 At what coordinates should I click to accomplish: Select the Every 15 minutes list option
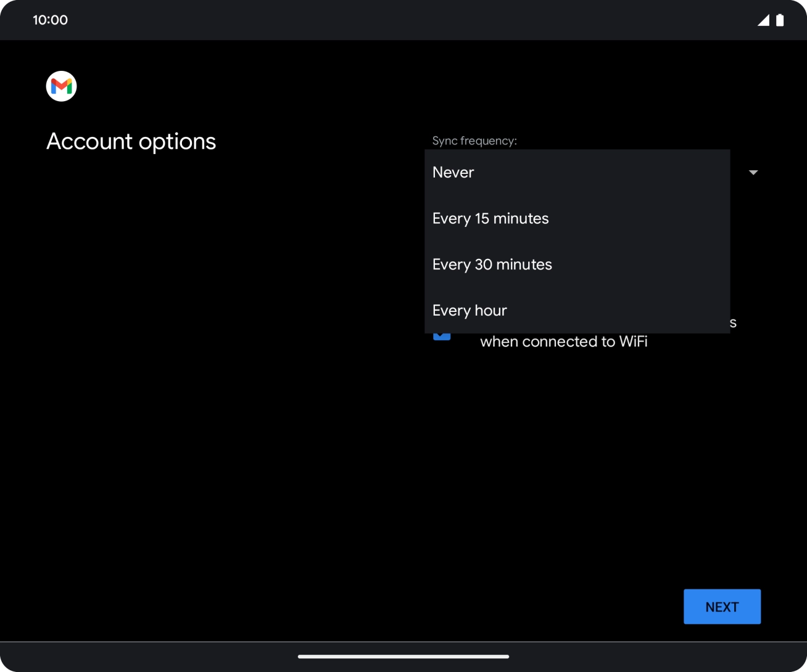pyautogui.click(x=490, y=218)
